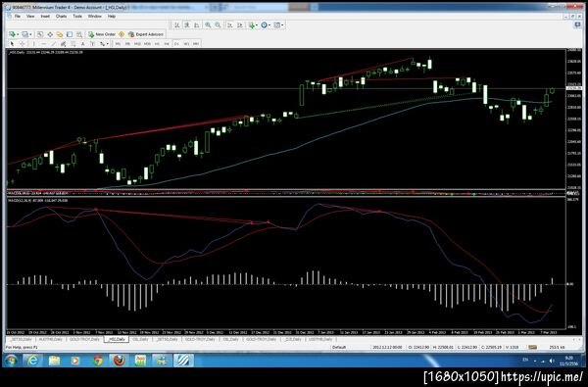The image size is (588, 387).
Task: Open the Navigator panel (folder icon)
Action: [60, 34]
